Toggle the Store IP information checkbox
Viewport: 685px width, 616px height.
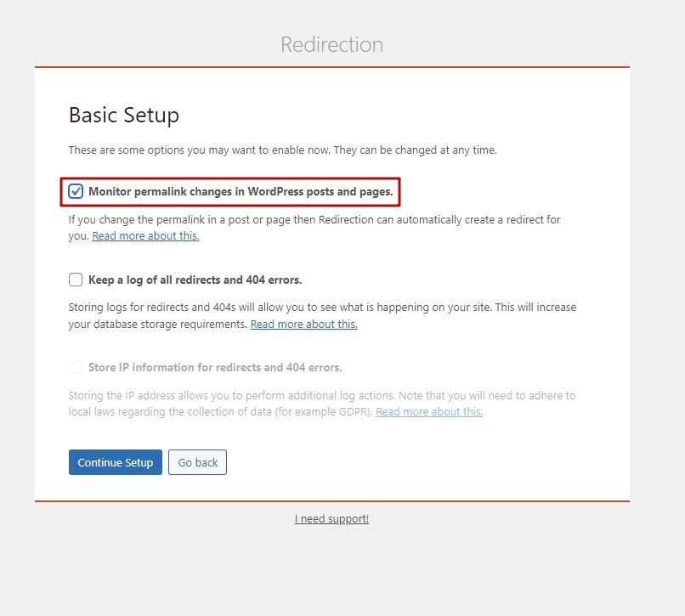76,367
